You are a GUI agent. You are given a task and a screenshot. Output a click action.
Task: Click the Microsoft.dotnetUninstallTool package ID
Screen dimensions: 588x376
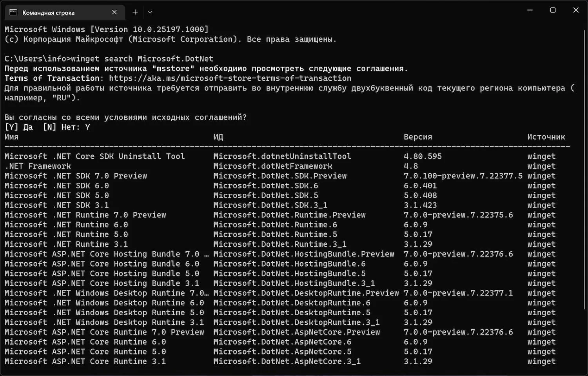282,156
